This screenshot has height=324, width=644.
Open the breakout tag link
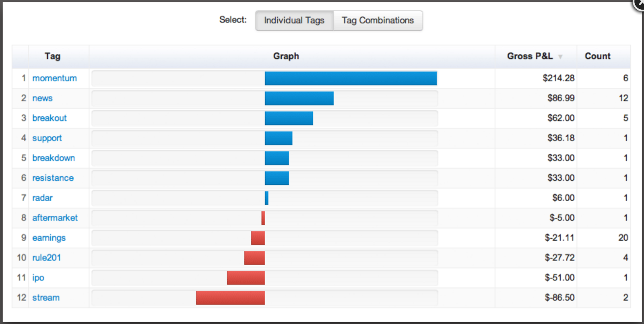click(x=50, y=118)
